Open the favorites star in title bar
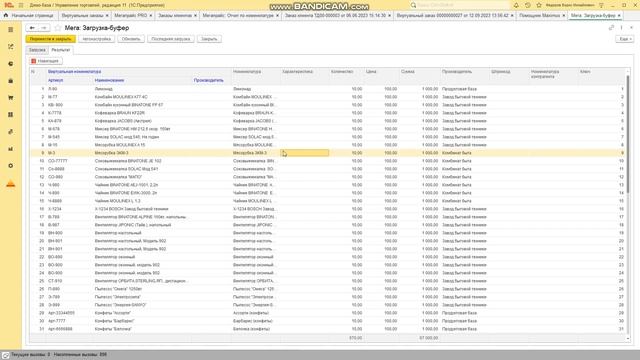 click(x=539, y=5)
